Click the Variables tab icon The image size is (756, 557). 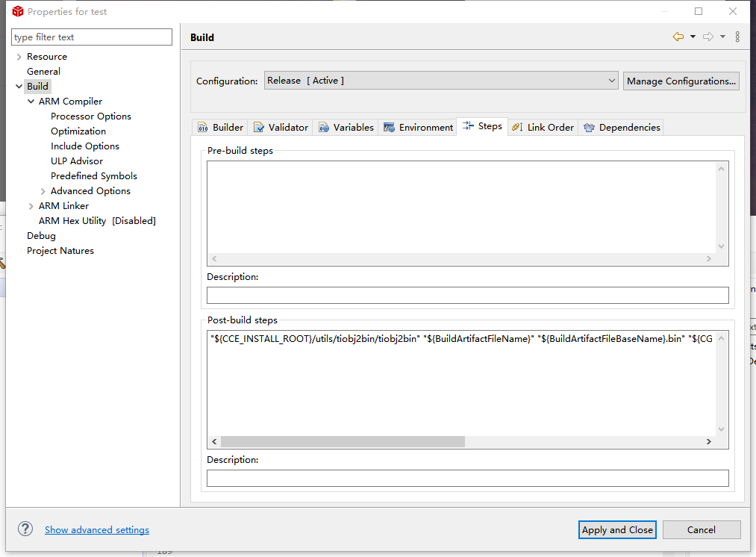coord(324,128)
